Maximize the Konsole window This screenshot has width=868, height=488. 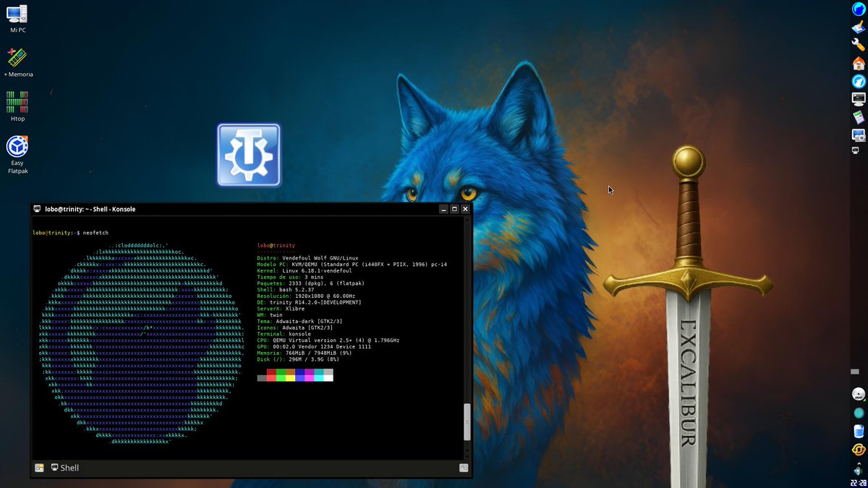[x=454, y=209]
